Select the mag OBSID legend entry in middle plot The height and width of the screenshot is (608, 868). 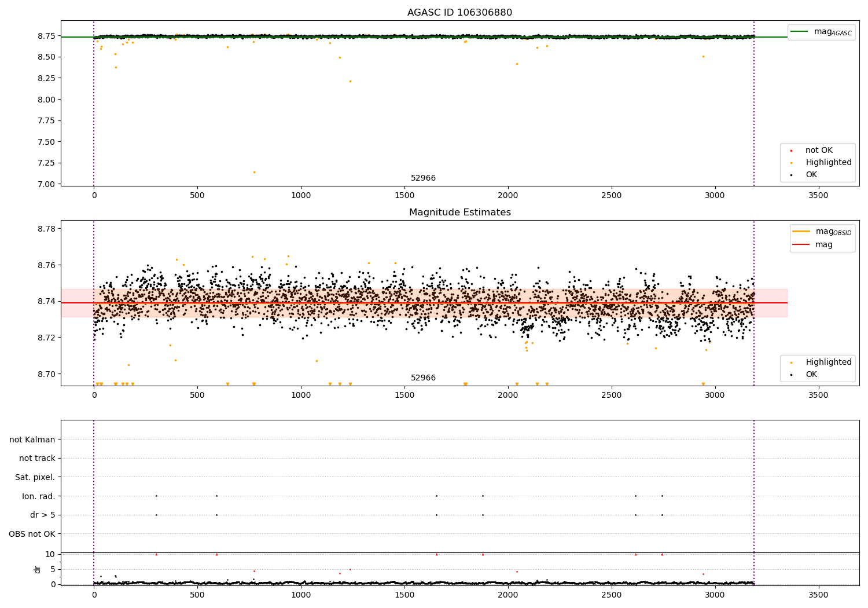822,232
